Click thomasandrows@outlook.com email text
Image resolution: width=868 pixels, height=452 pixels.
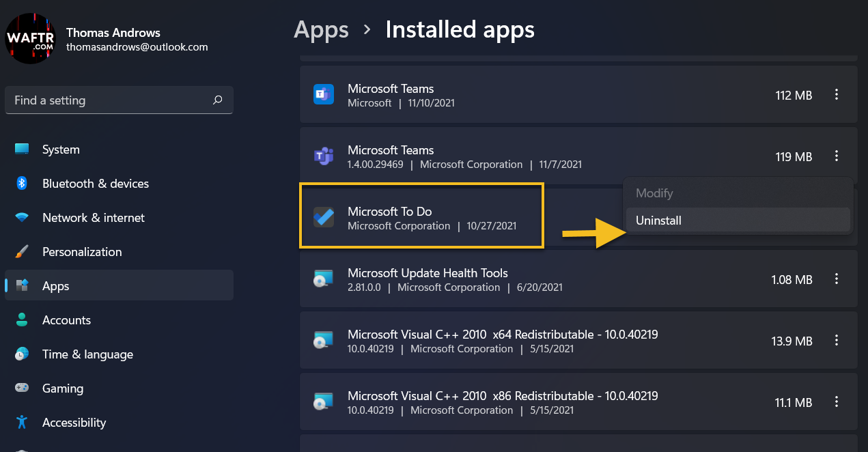pyautogui.click(x=137, y=47)
